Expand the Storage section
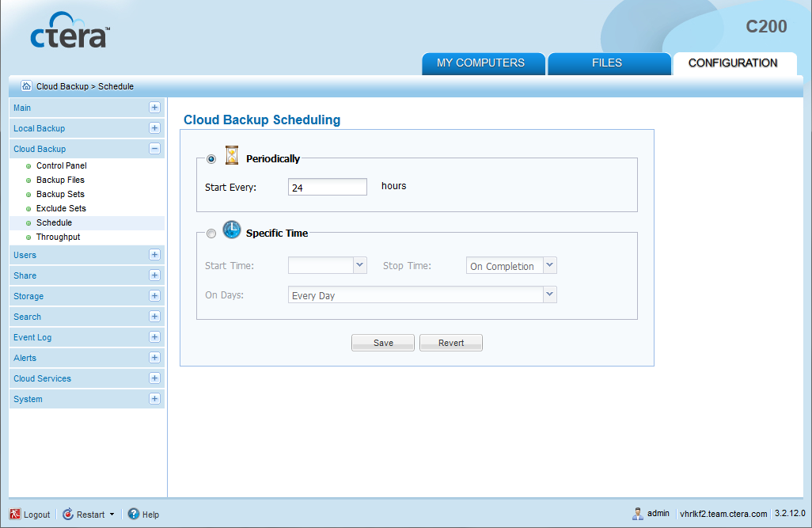 pyautogui.click(x=154, y=296)
